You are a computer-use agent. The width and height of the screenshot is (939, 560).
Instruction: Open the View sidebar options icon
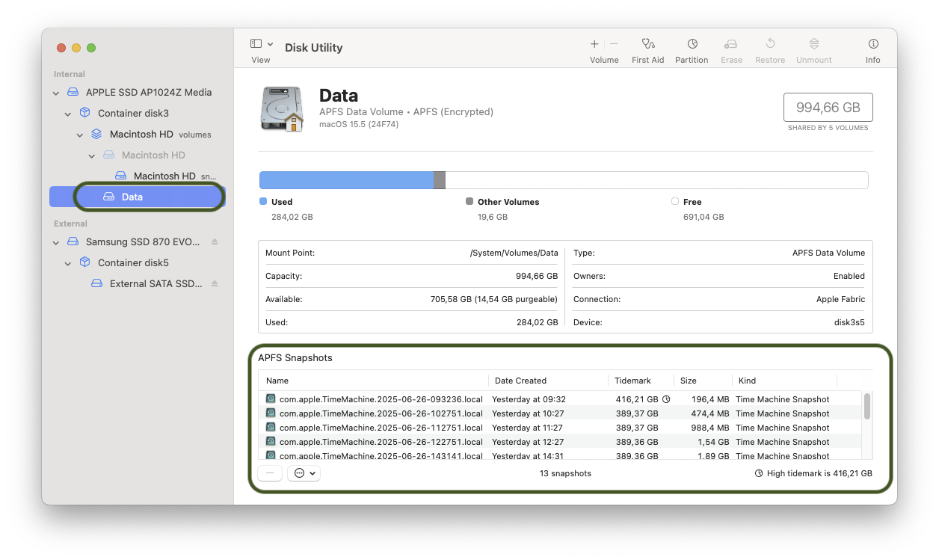point(256,44)
